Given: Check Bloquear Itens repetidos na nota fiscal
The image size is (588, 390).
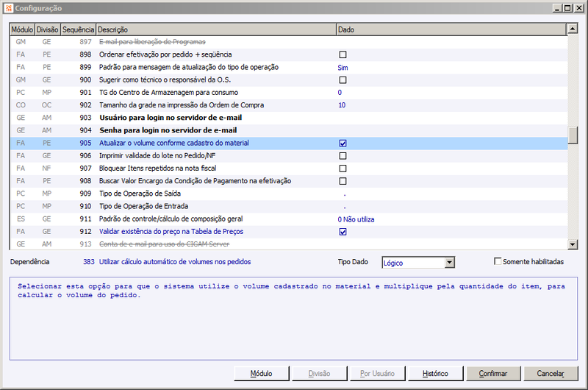Looking at the screenshot, I should coord(343,169).
